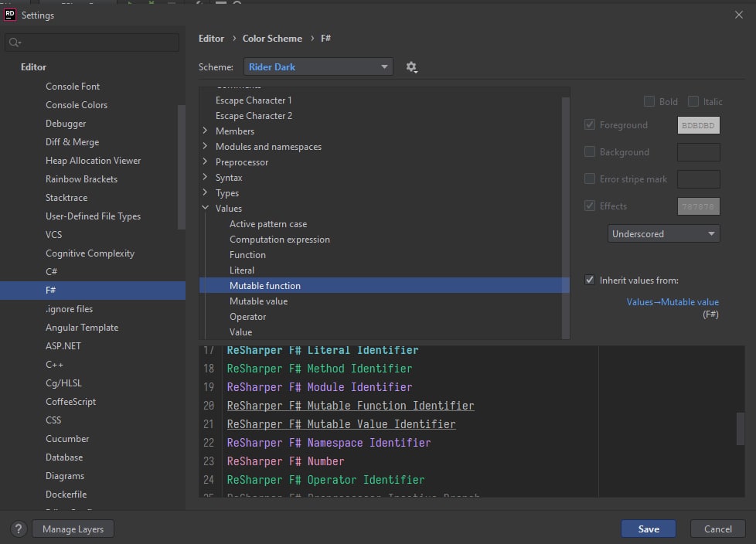The width and height of the screenshot is (756, 544).
Task: Click the Color Scheme breadcrumb
Action: tap(272, 38)
